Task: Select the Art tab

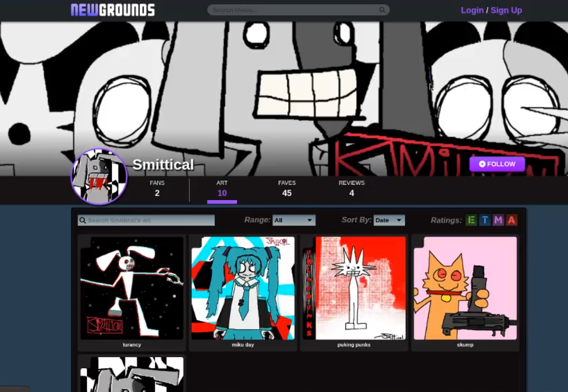Action: click(x=222, y=189)
